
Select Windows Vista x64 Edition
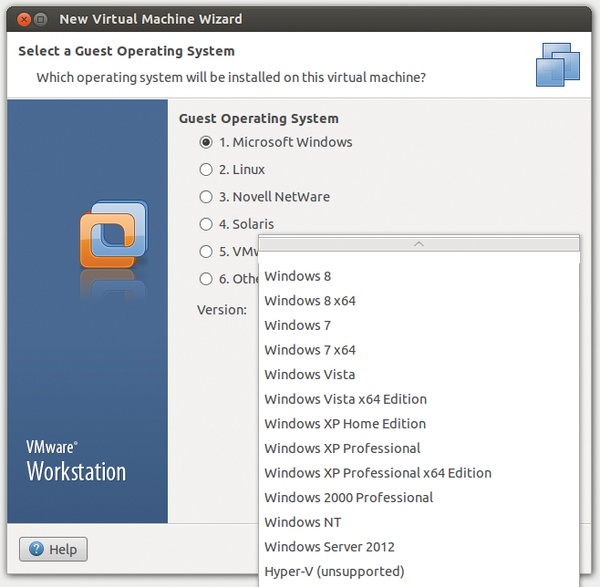tap(419, 399)
